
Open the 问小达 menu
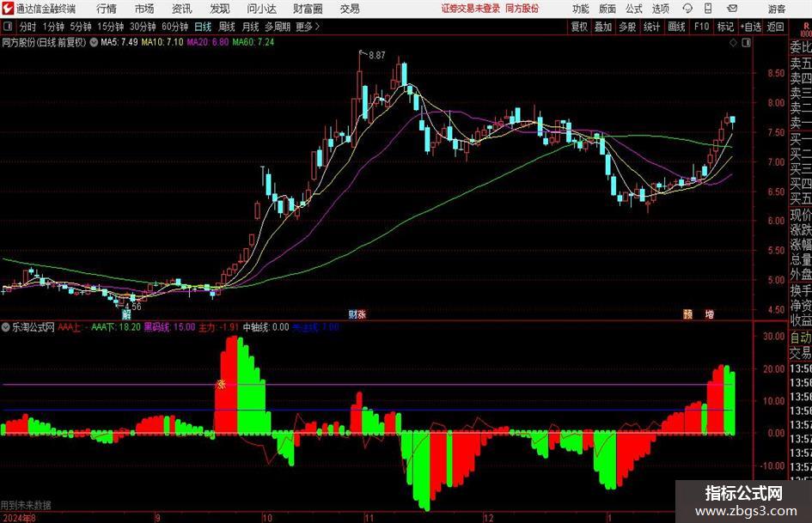point(261,9)
